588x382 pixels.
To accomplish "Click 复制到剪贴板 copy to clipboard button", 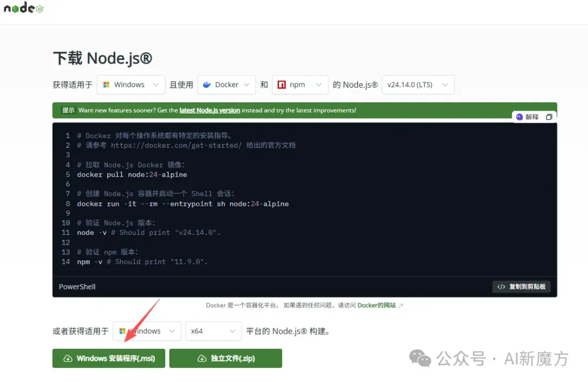I will click(x=521, y=287).
